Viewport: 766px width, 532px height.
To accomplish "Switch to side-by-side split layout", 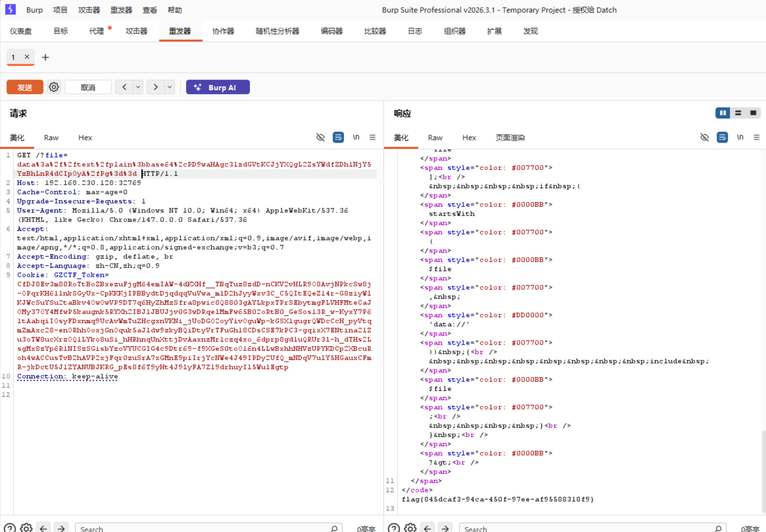I will (x=723, y=113).
